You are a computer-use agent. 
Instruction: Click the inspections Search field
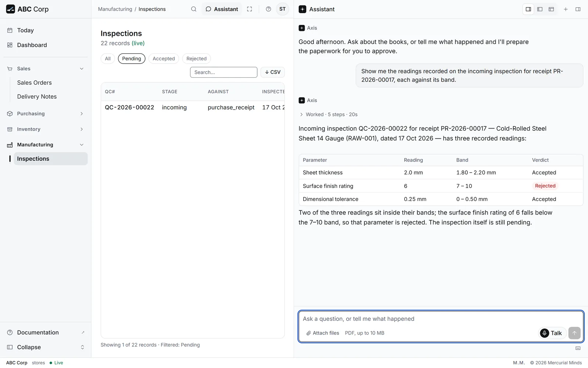224,72
